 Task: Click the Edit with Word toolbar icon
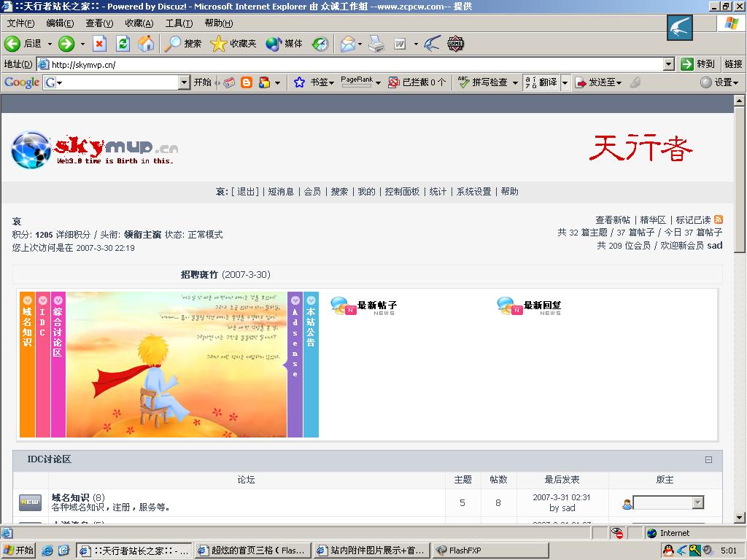coord(400,44)
